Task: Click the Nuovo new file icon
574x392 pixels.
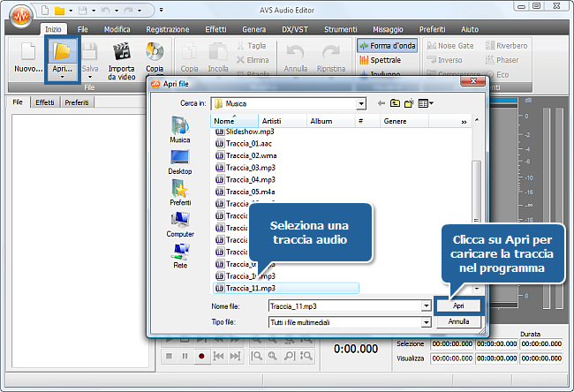Action: pos(27,53)
